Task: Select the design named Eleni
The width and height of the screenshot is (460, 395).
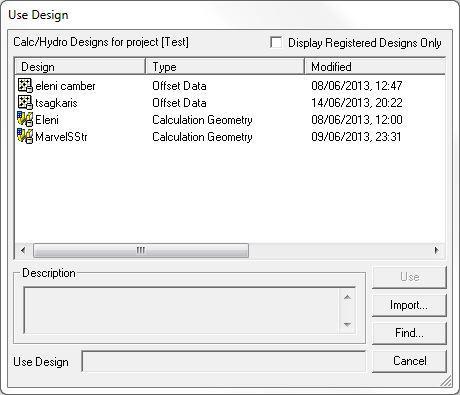Action: (x=47, y=120)
